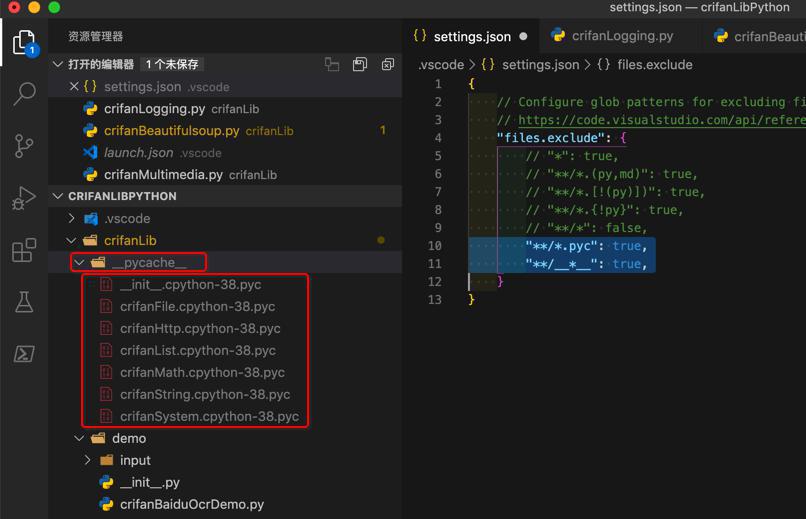Click the macOS green maximize button

pos(54,7)
